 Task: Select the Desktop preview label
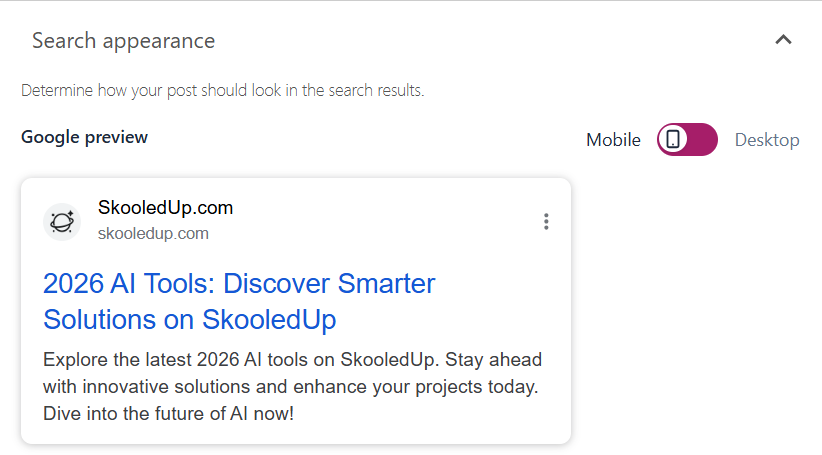[767, 140]
